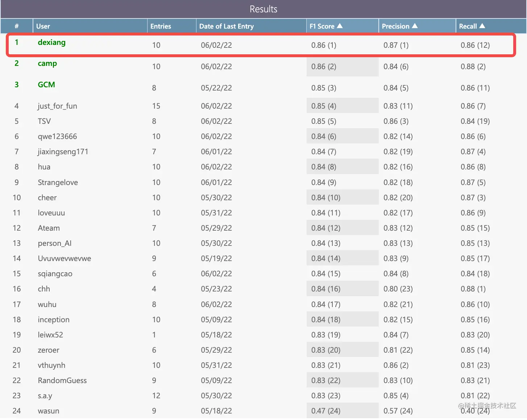The height and width of the screenshot is (420, 527).
Task: Click entries count 12 for s.a.y
Action: point(156,395)
